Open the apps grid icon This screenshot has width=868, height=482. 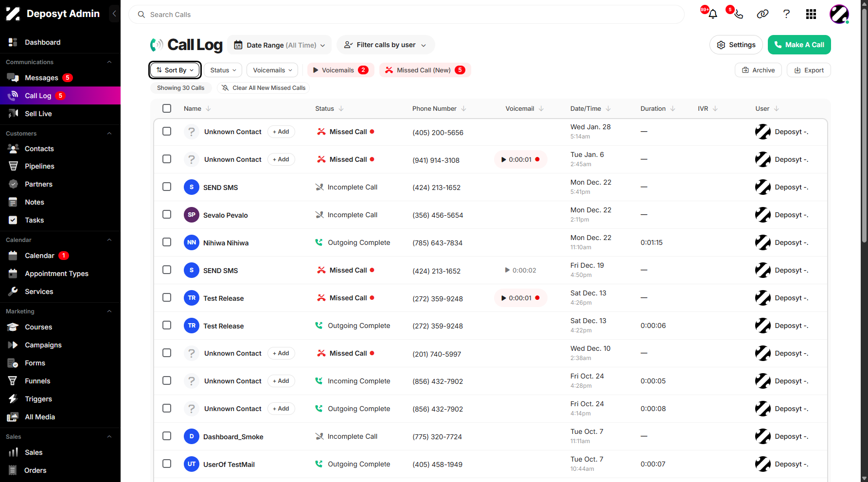coord(811,14)
